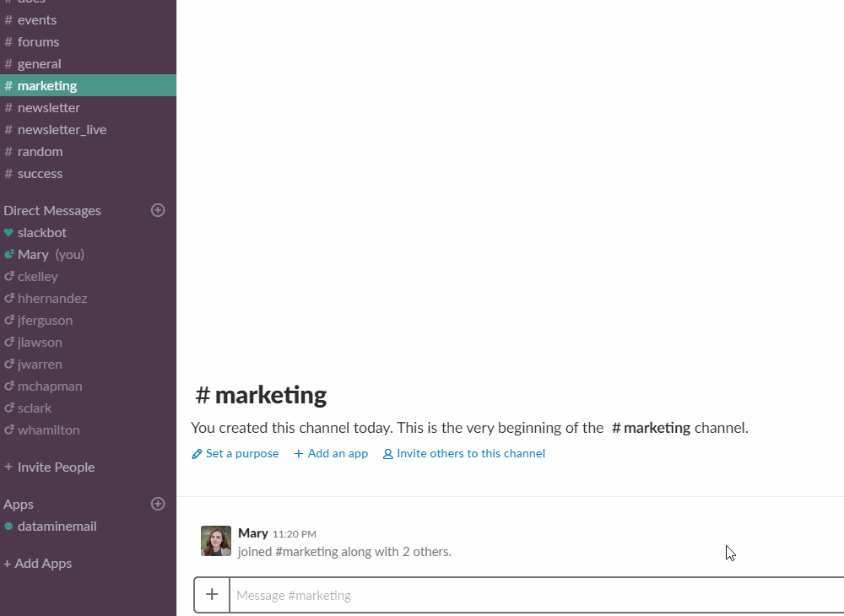This screenshot has width=844, height=616.
Task: Click dataminemail green status dot
Action: coord(8,527)
